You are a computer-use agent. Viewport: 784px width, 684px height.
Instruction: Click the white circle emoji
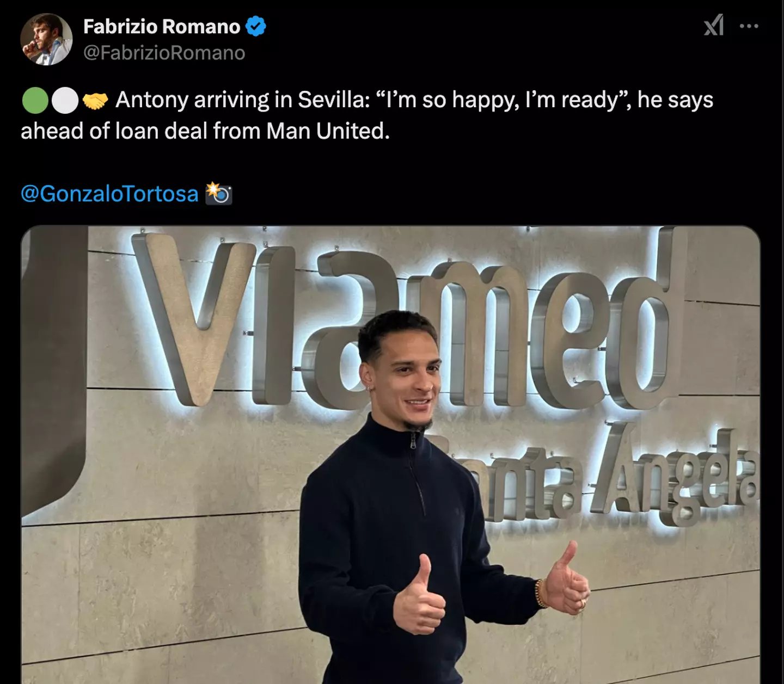[65, 100]
